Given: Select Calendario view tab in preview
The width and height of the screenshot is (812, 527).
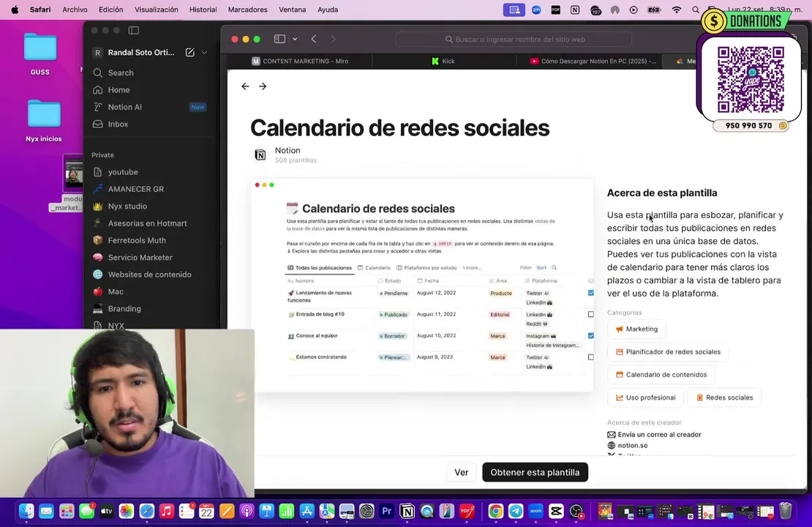Looking at the screenshot, I should pos(374,268).
